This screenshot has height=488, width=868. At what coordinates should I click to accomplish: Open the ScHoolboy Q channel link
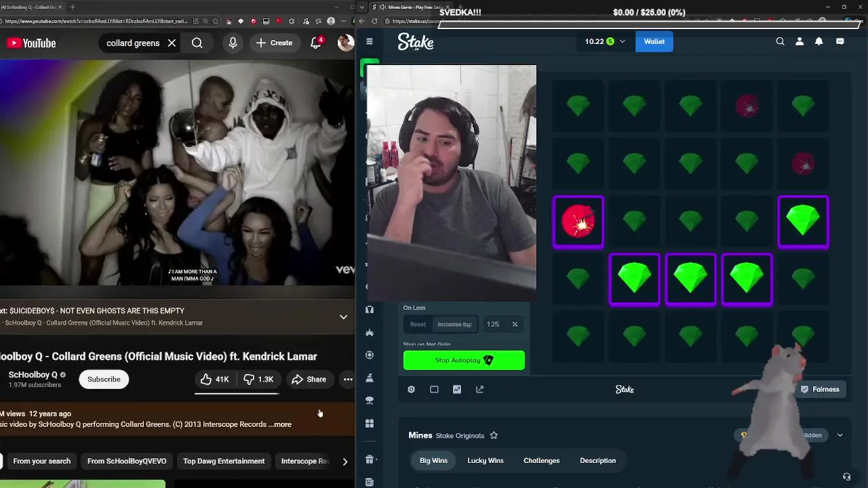pyautogui.click(x=33, y=375)
